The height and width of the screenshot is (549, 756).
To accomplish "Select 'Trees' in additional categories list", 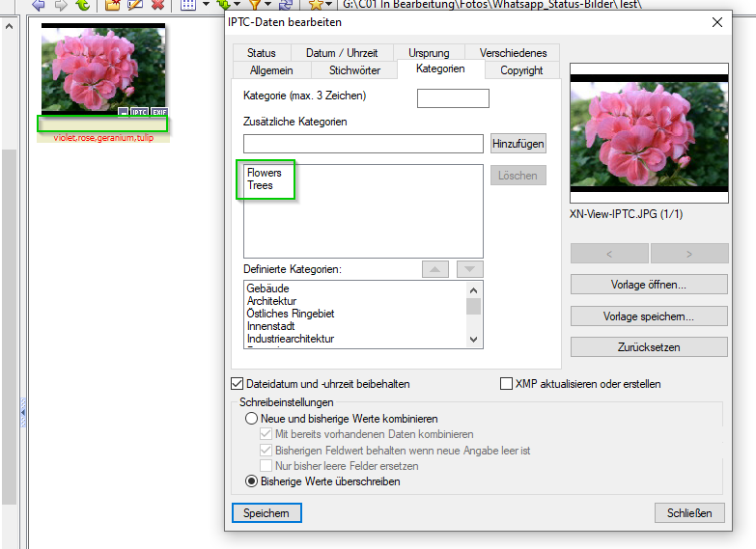I will pyautogui.click(x=260, y=185).
